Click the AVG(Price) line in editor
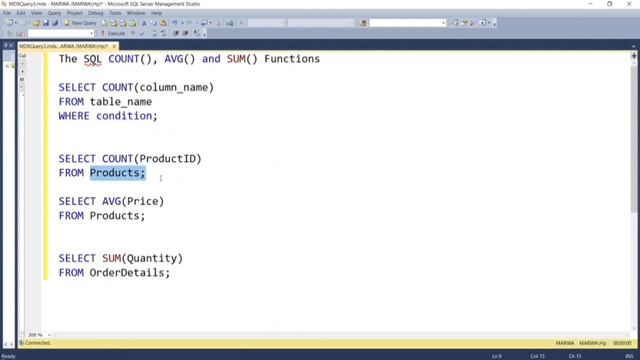Screen dimensions: 640x360 (111, 202)
